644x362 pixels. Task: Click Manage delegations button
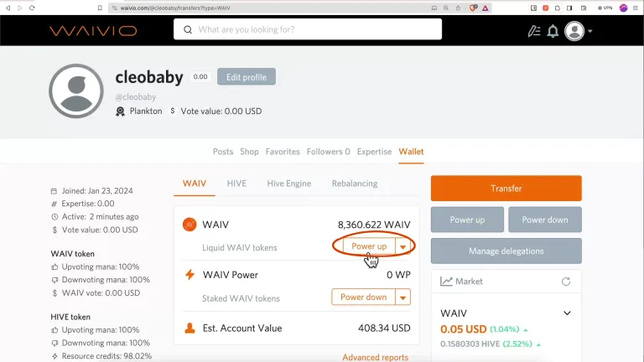point(506,251)
